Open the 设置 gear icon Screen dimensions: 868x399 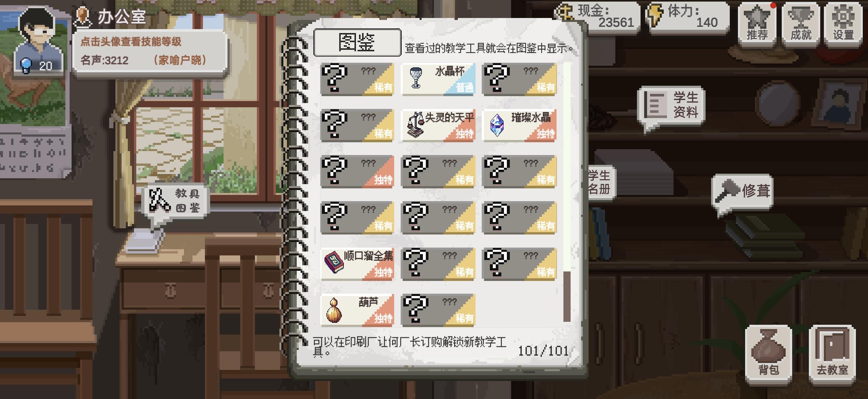[x=843, y=24]
